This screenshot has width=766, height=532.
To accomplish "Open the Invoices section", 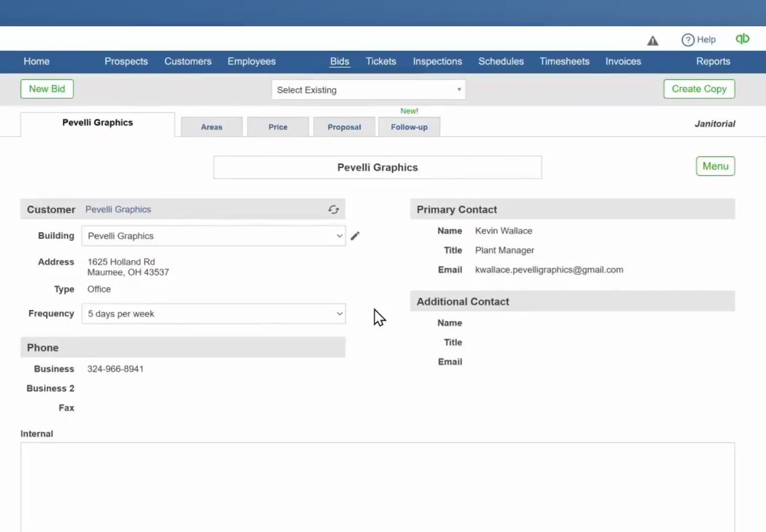I will point(623,61).
